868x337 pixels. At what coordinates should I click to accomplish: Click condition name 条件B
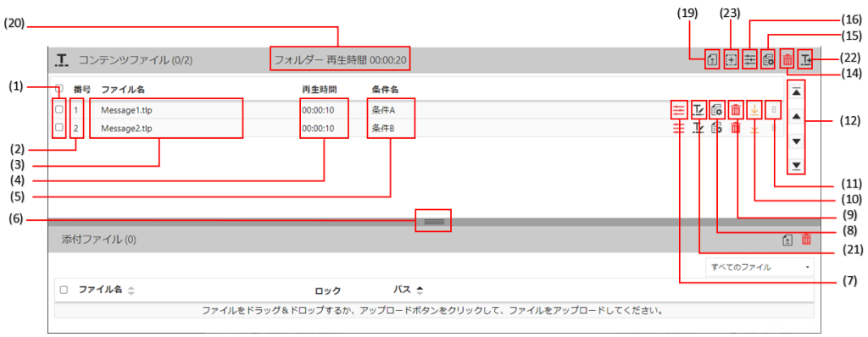click(383, 129)
